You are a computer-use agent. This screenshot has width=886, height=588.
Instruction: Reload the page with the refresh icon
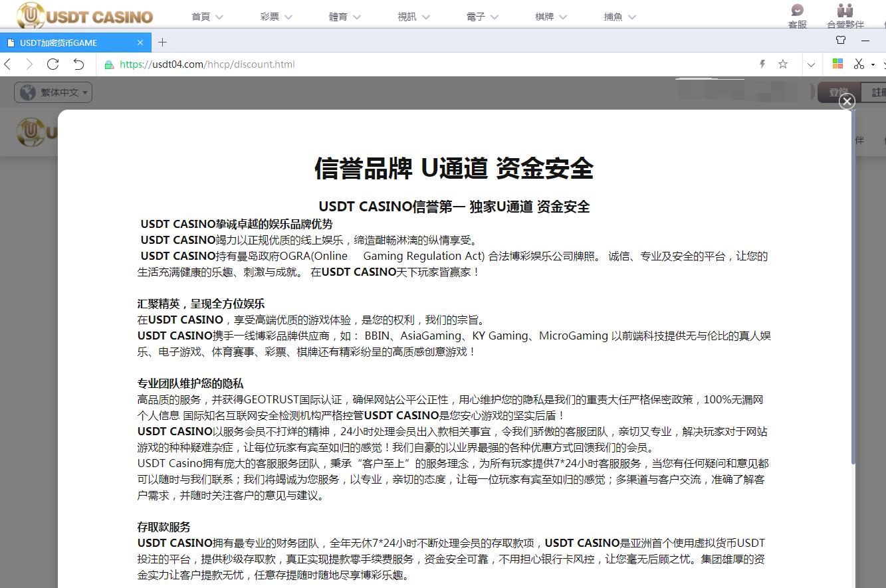point(53,64)
